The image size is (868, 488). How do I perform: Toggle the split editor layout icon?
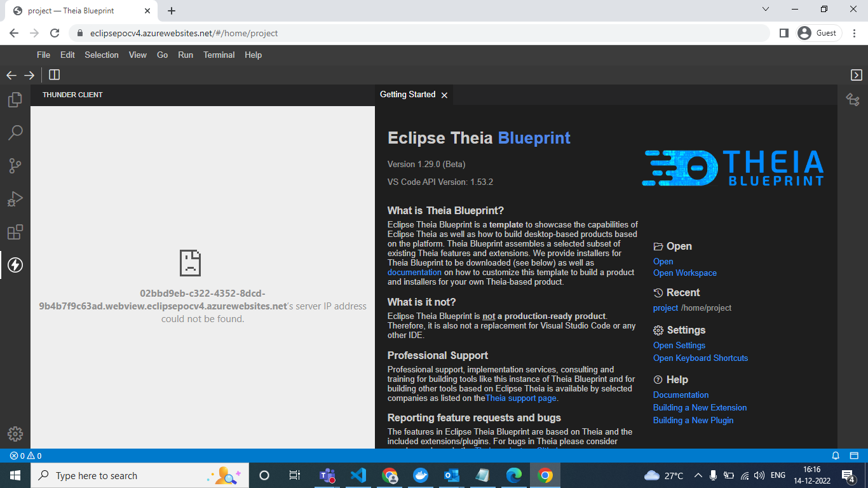click(x=54, y=74)
